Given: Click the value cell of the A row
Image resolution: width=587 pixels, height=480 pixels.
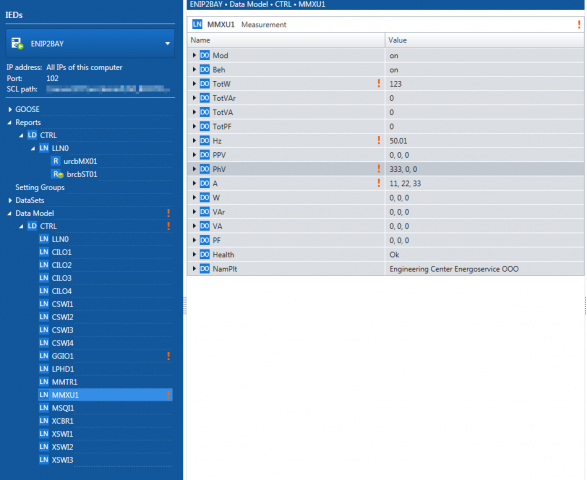Looking at the screenshot, I should coord(484,183).
